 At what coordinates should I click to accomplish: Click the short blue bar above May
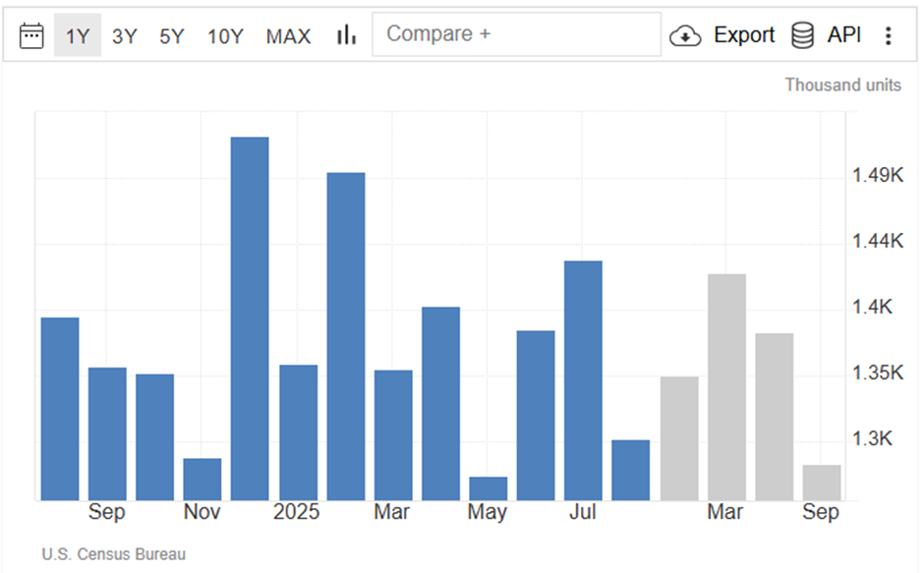click(x=489, y=488)
